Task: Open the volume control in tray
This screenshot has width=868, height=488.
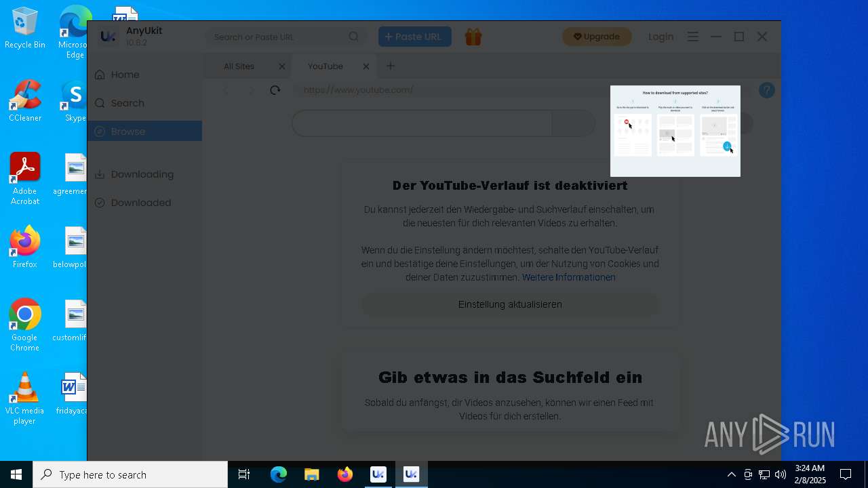Action: click(x=781, y=474)
